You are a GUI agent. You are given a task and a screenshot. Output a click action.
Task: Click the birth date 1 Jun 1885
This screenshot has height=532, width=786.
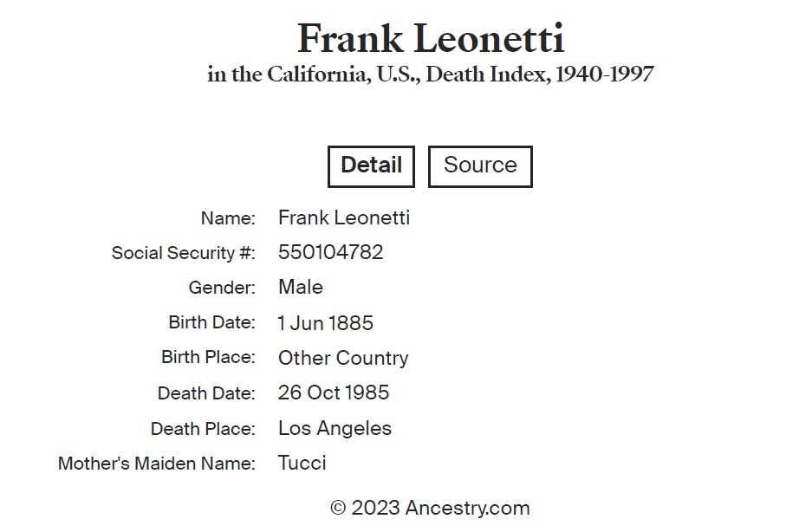coord(326,323)
